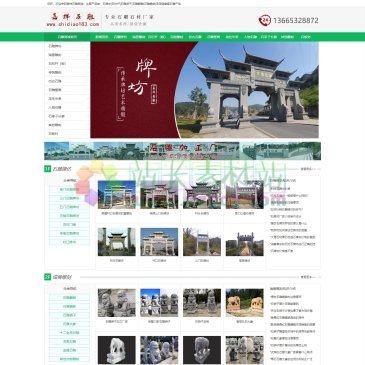
Task: Open the orange stone elephants thumbnail
Action: pyautogui.click(x=245, y=303)
